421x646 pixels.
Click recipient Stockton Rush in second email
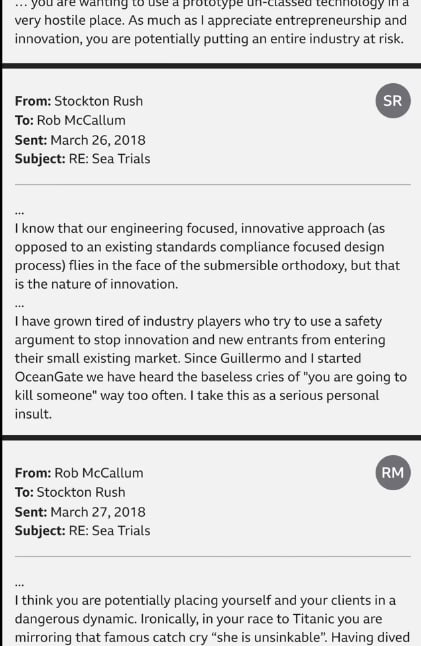(x=81, y=492)
